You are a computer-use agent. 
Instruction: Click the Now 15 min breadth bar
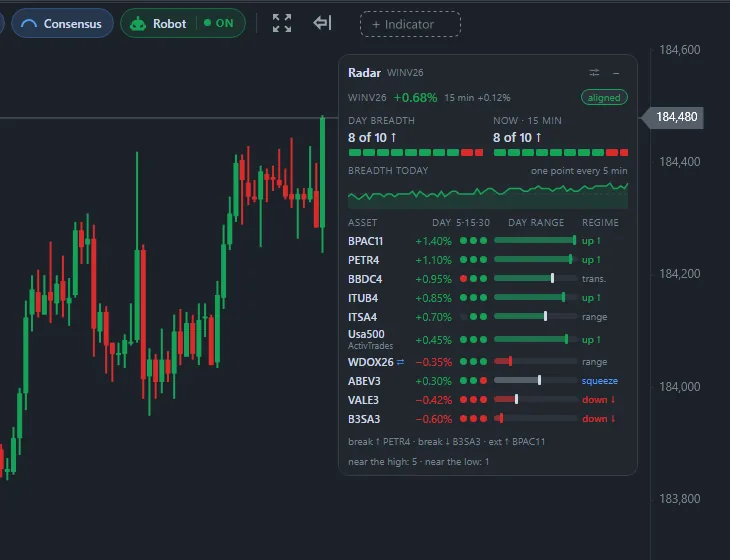click(561, 153)
